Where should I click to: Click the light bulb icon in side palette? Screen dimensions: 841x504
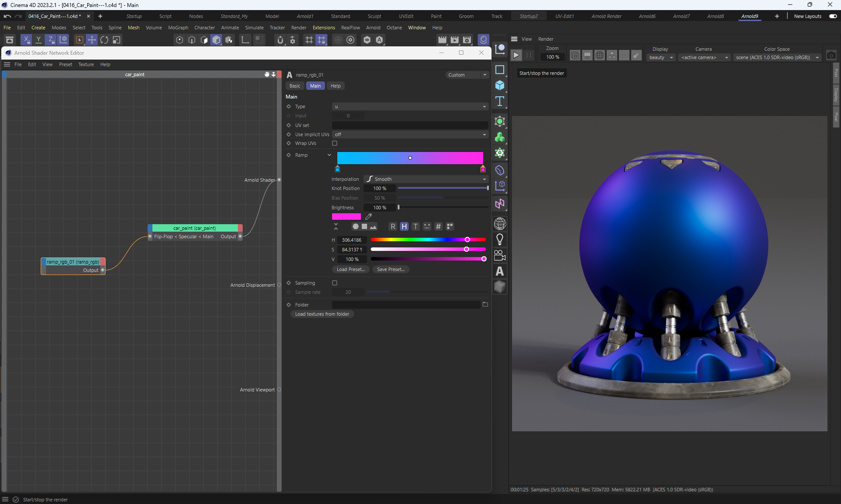[x=500, y=240]
